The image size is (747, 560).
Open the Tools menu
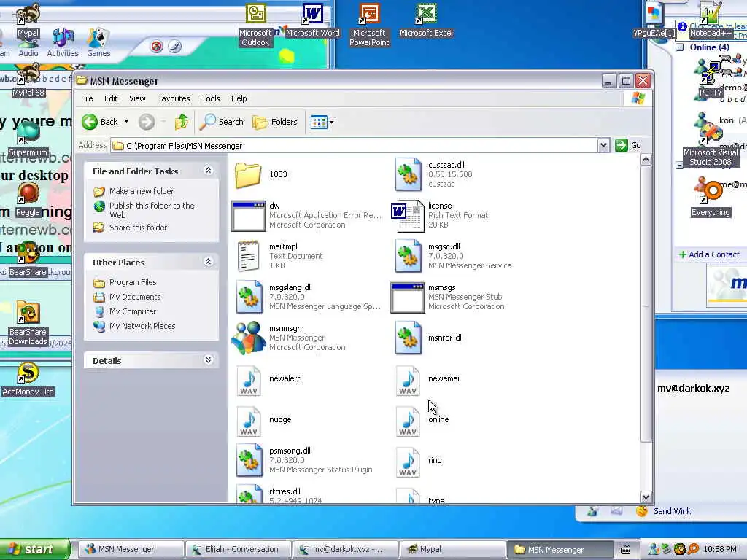pos(211,98)
